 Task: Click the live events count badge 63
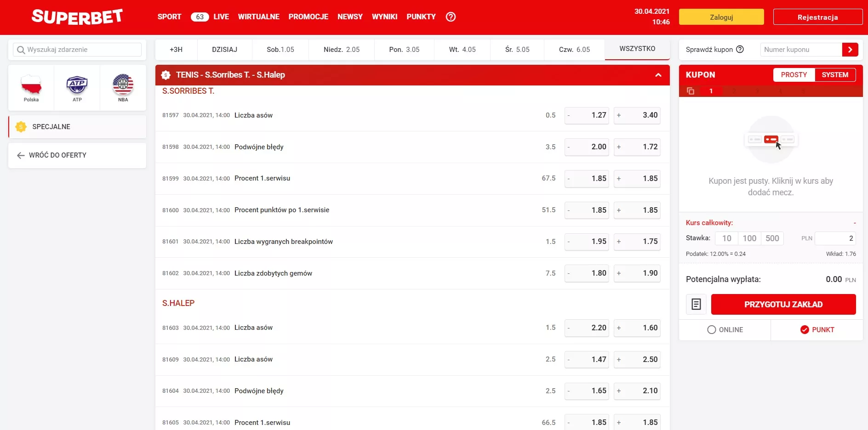click(200, 17)
